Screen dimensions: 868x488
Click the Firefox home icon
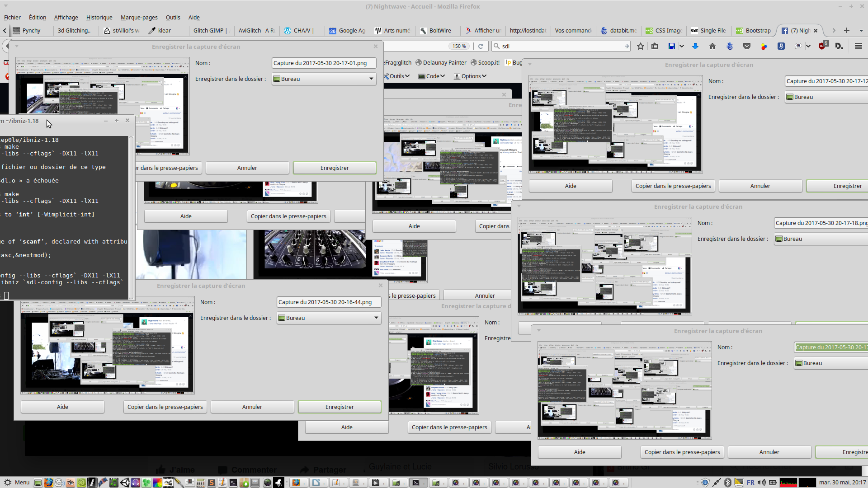pyautogui.click(x=712, y=46)
